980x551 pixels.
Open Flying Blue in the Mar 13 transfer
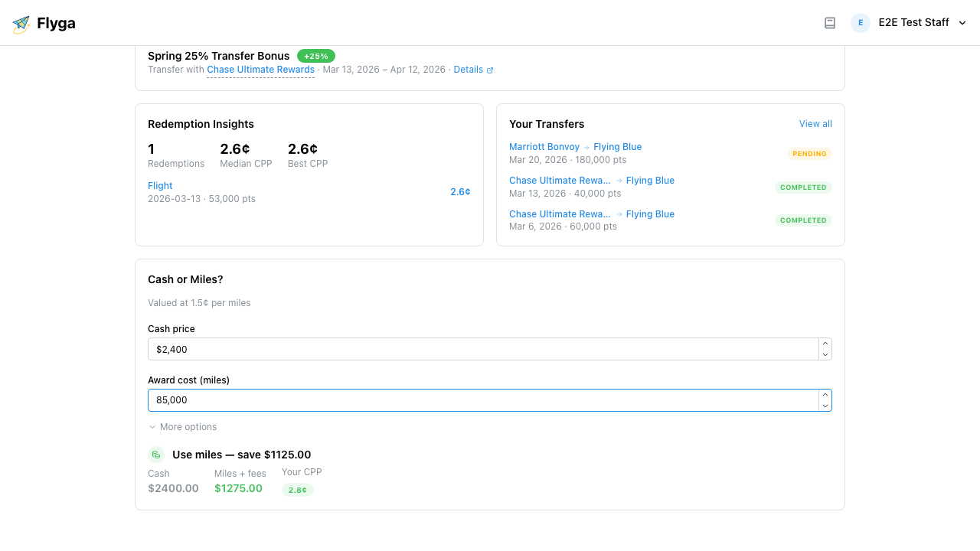pyautogui.click(x=650, y=181)
